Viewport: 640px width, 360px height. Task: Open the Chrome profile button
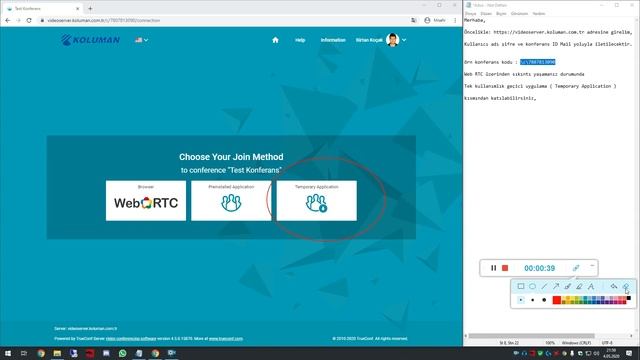click(x=435, y=20)
